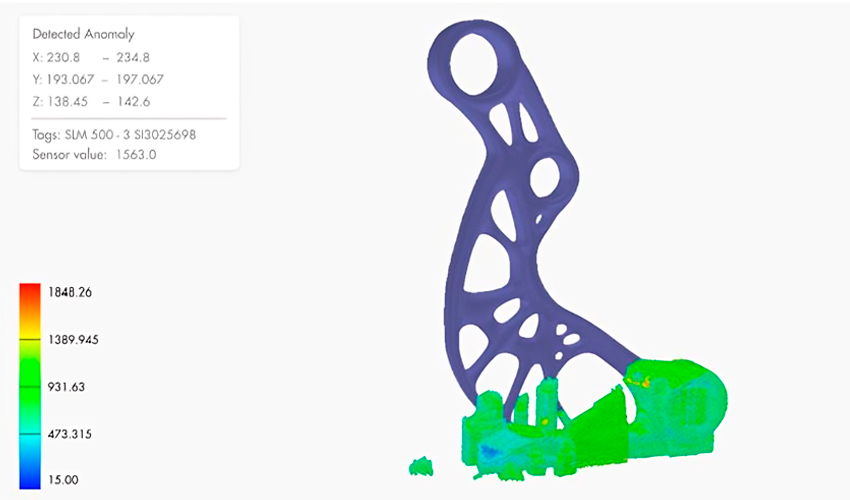
Task: Click the legend maximum value 1848.26
Action: (70, 292)
